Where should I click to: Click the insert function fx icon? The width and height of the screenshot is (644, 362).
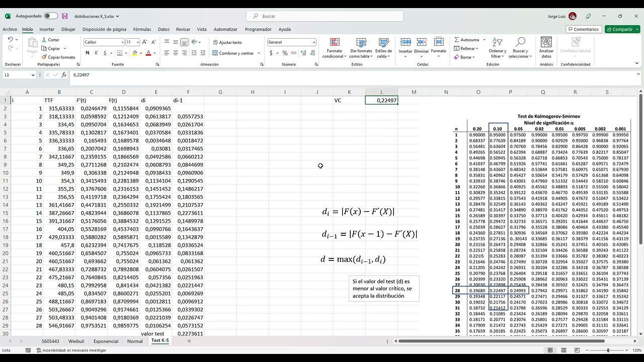coord(64,75)
